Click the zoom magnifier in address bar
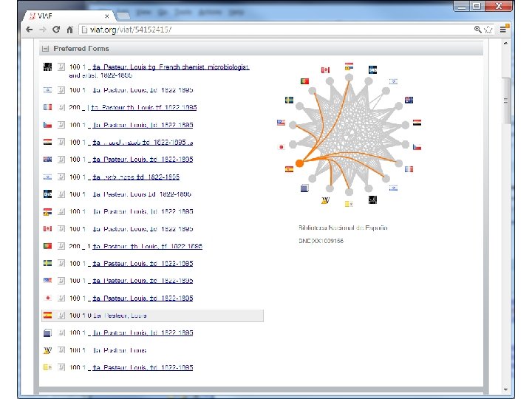 [478, 30]
